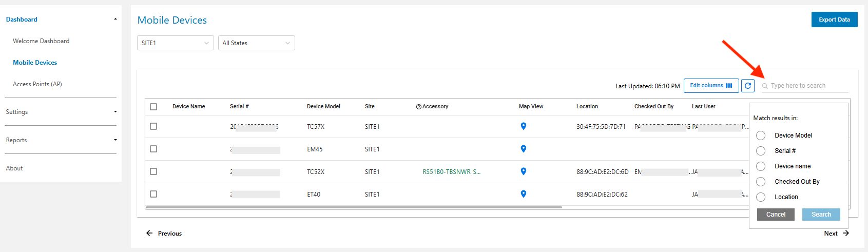Click the Next right arrow icon
The height and width of the screenshot is (252, 868).
(846, 234)
